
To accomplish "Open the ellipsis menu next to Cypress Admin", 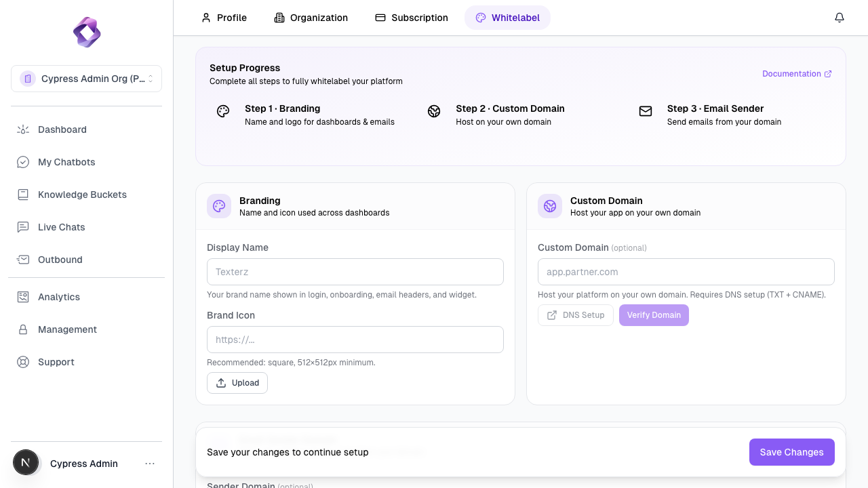I will click(x=150, y=463).
